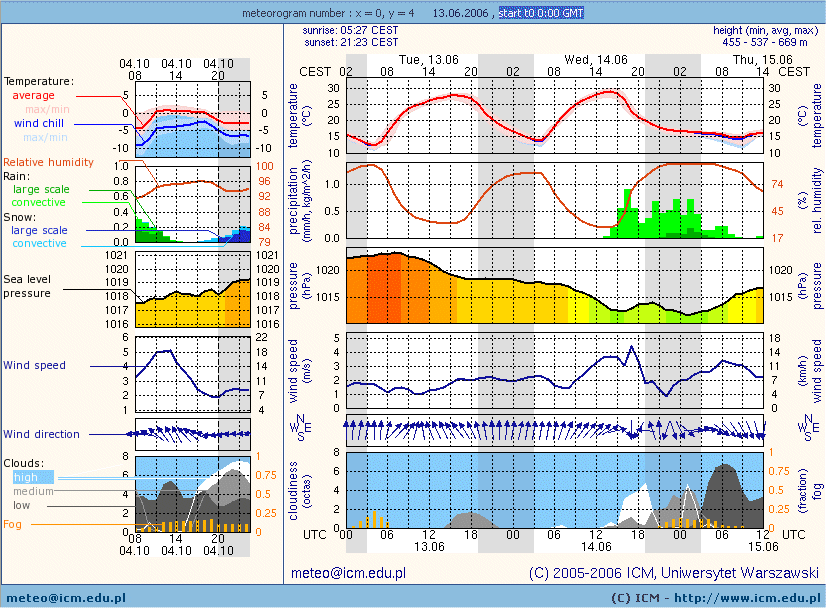826x608 pixels.
Task: Click the 'Wind direction' legend label
Action: pos(41,434)
